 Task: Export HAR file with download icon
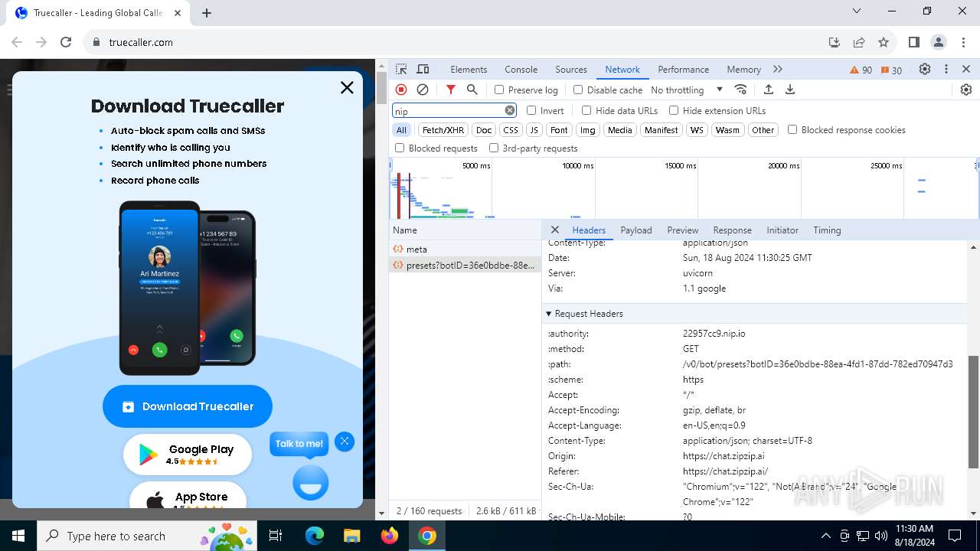pyautogui.click(x=790, y=90)
